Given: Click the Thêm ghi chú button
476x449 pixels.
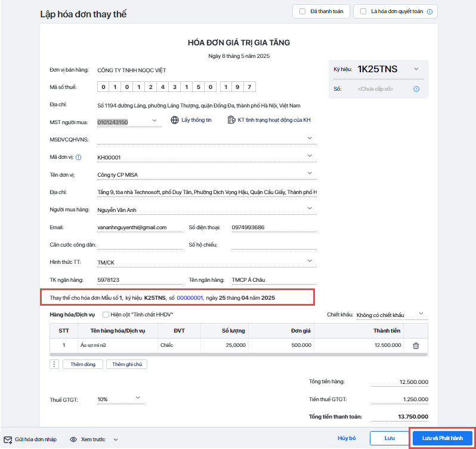Looking at the screenshot, I should tap(127, 364).
